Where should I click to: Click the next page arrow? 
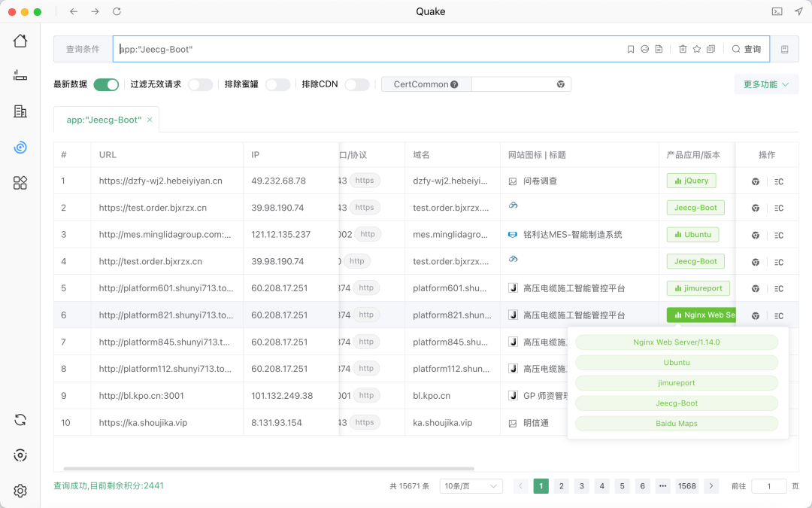pos(711,485)
